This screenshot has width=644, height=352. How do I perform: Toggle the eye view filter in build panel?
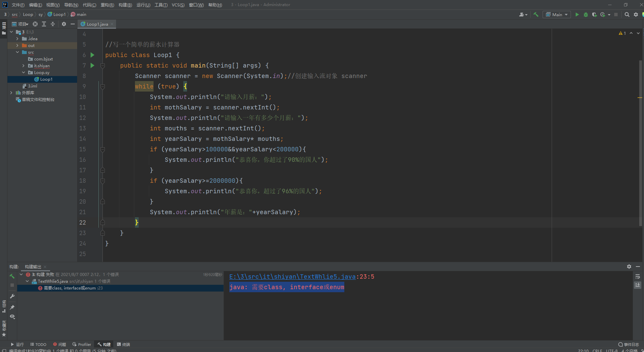click(12, 317)
